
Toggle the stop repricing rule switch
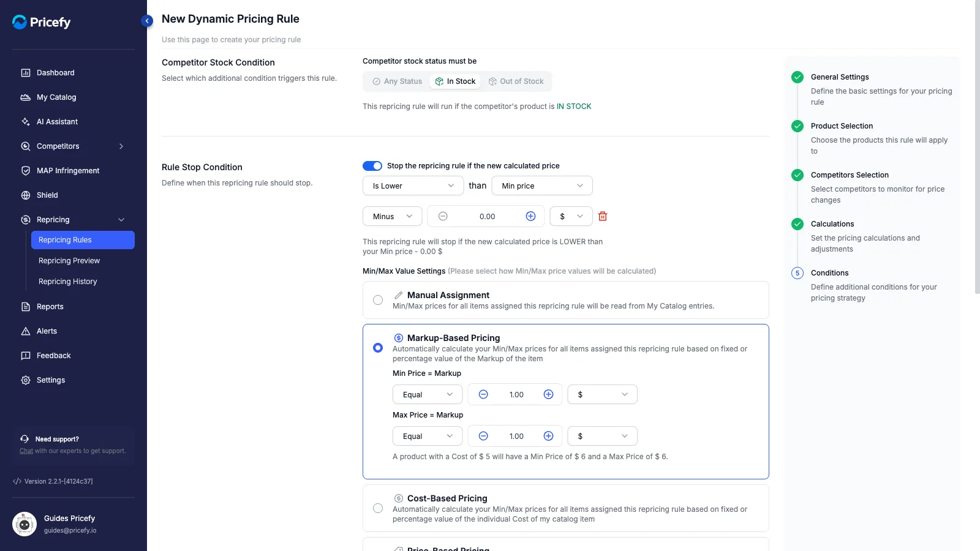click(372, 166)
